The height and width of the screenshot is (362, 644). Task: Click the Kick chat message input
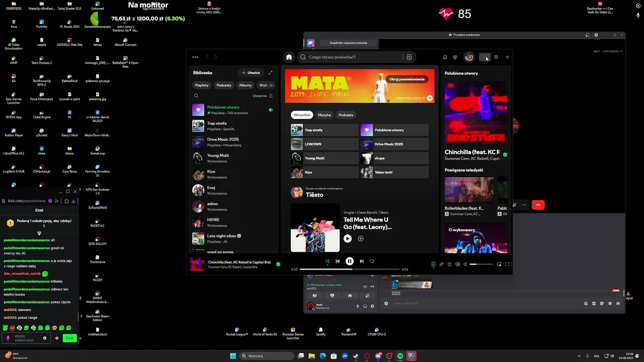pos(27,338)
